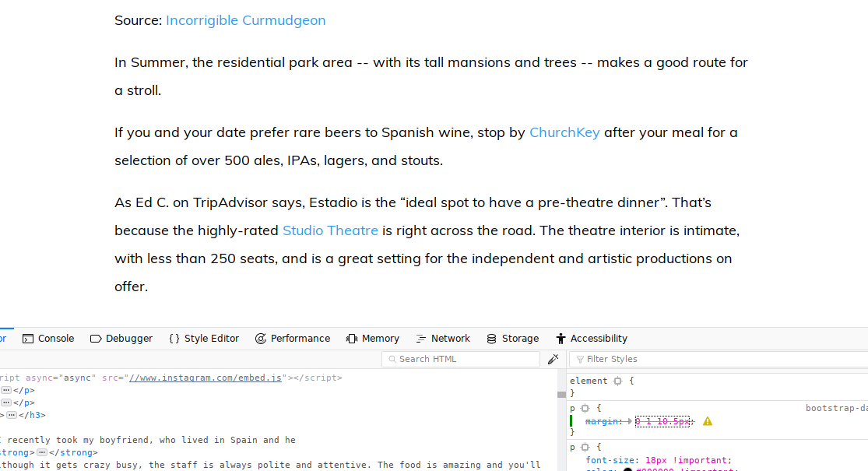The height and width of the screenshot is (471, 868).
Task: Click the Console tab icon
Action: click(x=28, y=339)
